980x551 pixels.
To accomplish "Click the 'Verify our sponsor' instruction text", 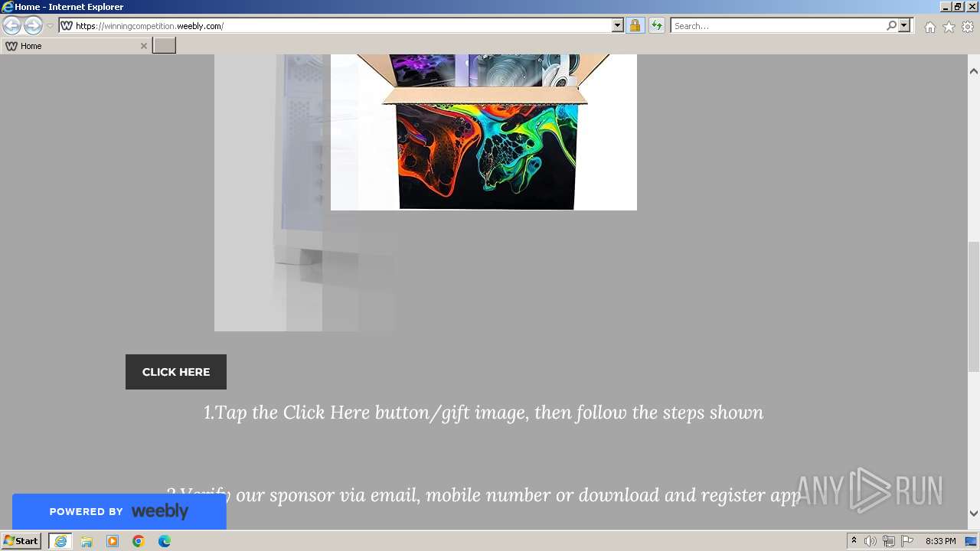I will coord(483,495).
